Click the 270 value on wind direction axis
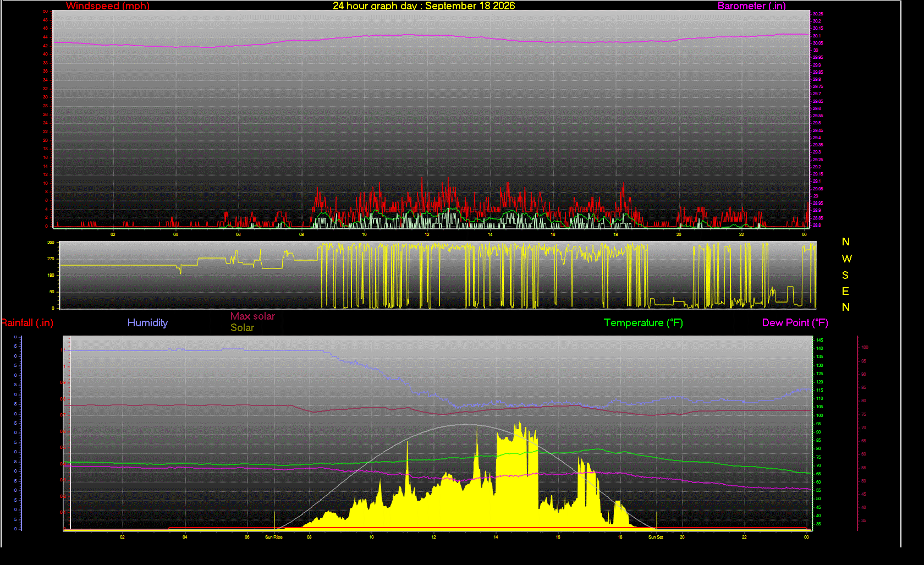Image resolution: width=924 pixels, height=565 pixels. (51, 259)
